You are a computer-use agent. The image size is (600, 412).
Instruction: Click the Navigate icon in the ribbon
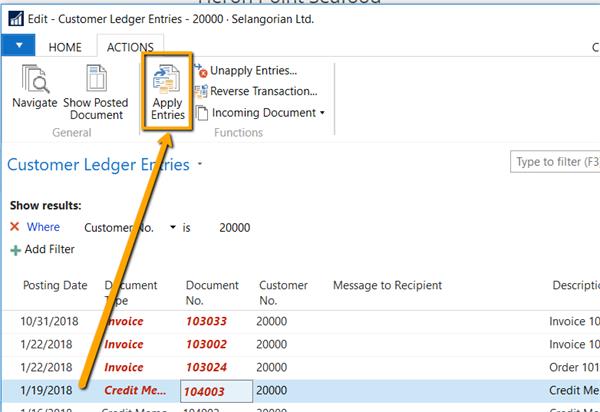point(34,80)
